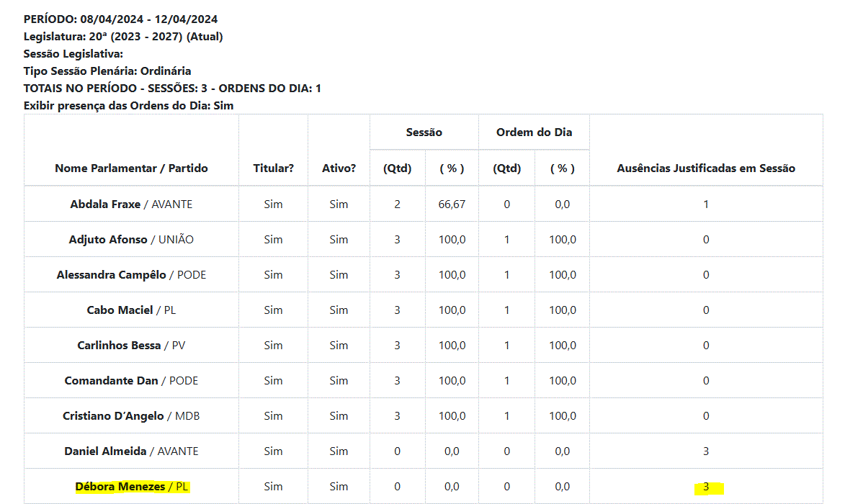Screen dimensions: 863x504
Task: Click the 'Nome Parlamentar / Partido' column header
Action: coord(132,168)
